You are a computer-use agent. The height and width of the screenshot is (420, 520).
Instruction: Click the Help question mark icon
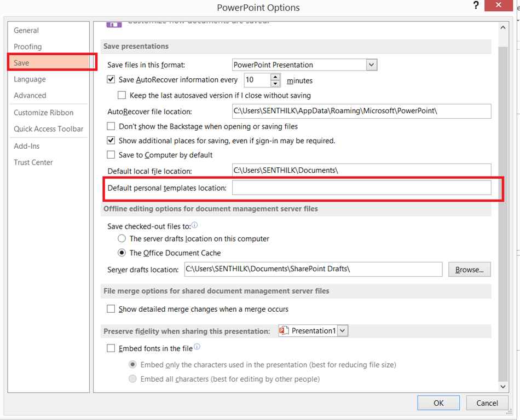tap(476, 5)
